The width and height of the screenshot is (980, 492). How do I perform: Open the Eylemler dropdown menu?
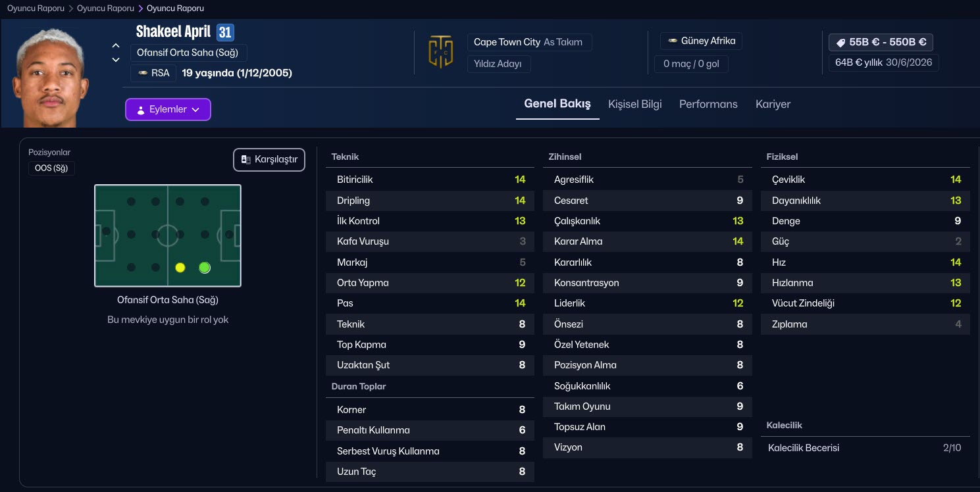[168, 110]
